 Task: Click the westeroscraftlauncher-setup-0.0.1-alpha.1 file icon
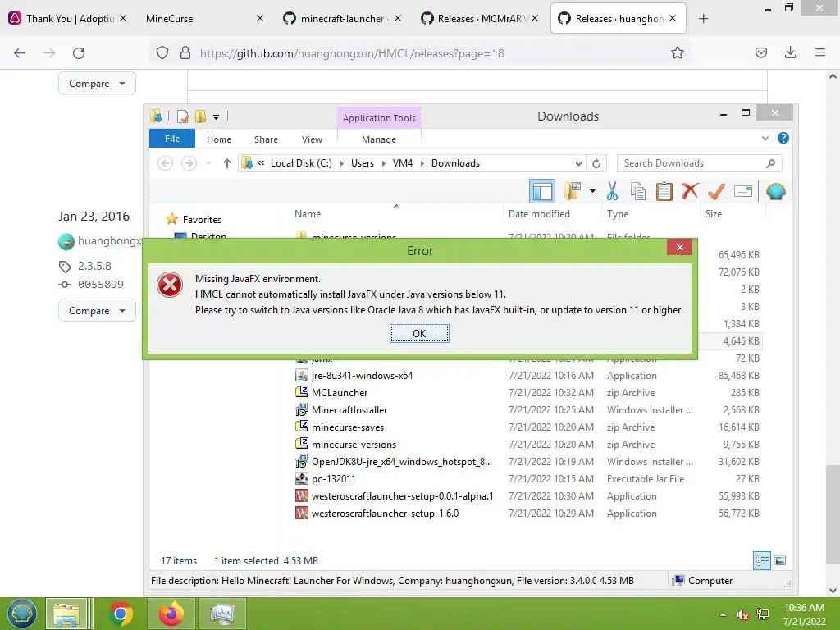[x=302, y=495]
